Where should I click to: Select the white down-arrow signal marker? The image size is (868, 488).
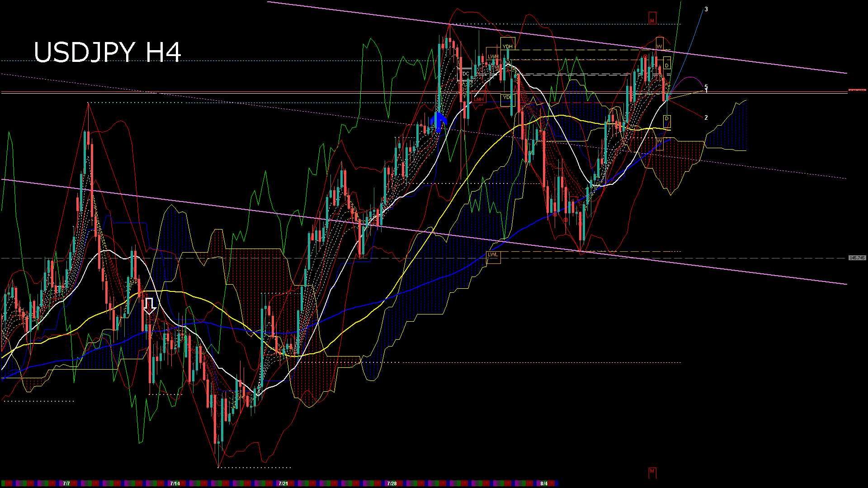click(150, 306)
